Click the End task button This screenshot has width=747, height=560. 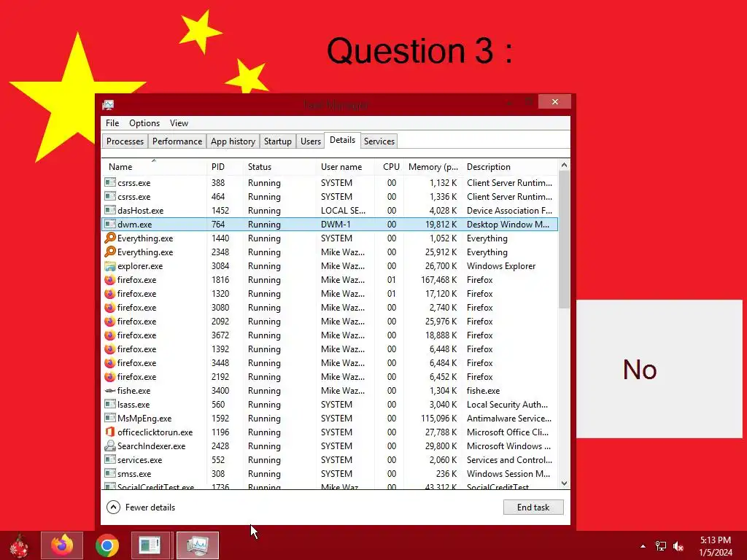533,507
